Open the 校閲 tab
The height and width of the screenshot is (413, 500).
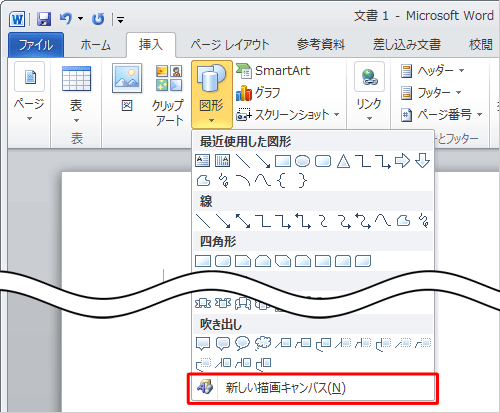pyautogui.click(x=481, y=45)
